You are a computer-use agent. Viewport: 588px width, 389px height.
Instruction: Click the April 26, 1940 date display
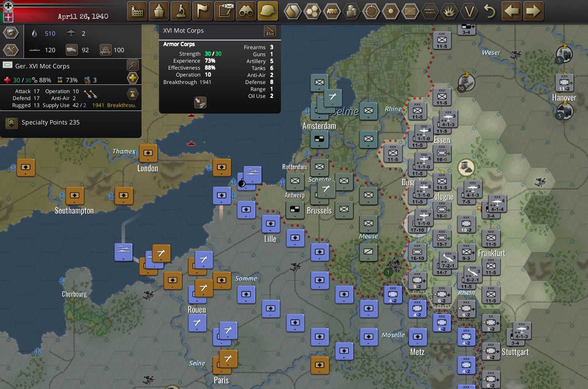pyautogui.click(x=83, y=17)
